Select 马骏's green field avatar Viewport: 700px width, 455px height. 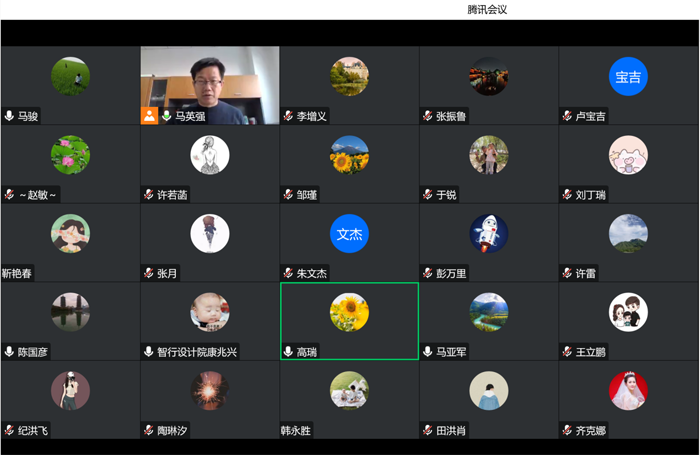71,76
